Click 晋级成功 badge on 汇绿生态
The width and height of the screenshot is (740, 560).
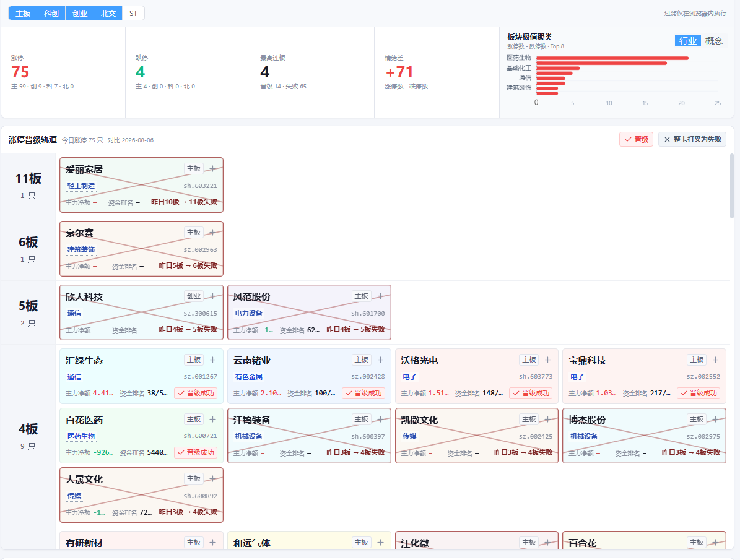click(x=196, y=393)
